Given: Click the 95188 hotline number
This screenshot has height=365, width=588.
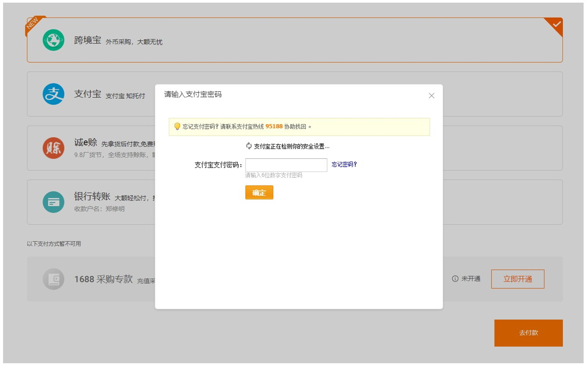Looking at the screenshot, I should [x=274, y=126].
